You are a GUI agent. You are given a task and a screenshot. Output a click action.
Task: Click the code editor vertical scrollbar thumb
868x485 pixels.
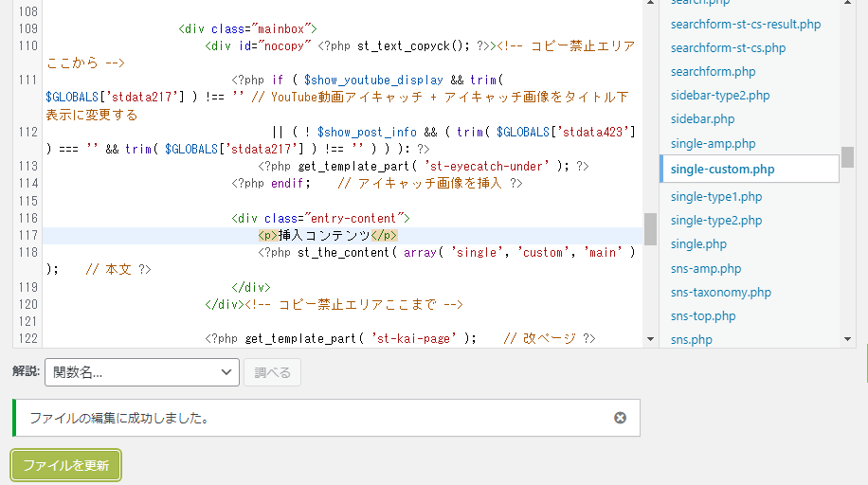pyautogui.click(x=650, y=229)
